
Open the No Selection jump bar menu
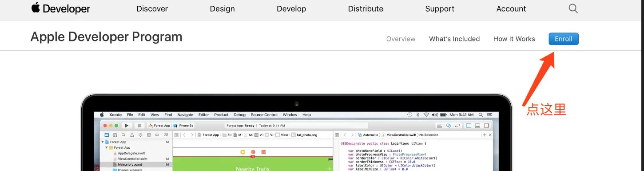pyautogui.click(x=429, y=135)
